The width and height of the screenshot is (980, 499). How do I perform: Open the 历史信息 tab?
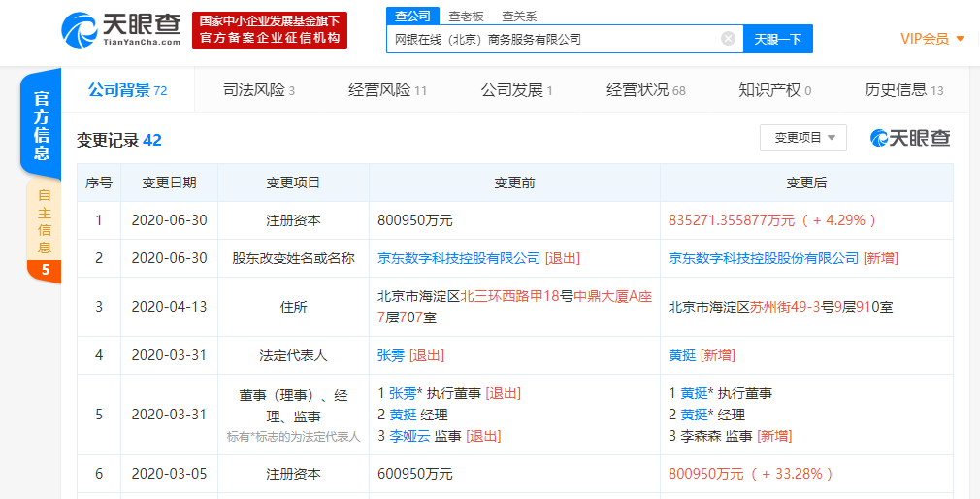pyautogui.click(x=903, y=90)
